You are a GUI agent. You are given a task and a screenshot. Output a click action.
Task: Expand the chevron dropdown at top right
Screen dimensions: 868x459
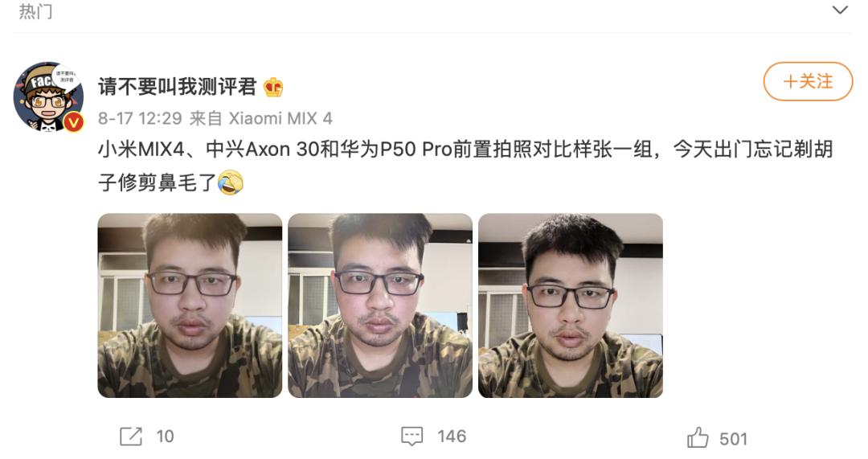840,10
